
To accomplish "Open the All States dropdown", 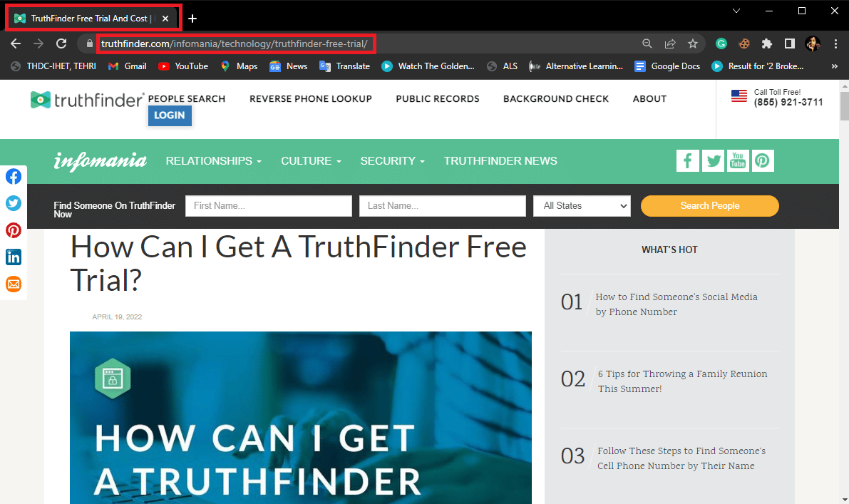I will tap(582, 205).
